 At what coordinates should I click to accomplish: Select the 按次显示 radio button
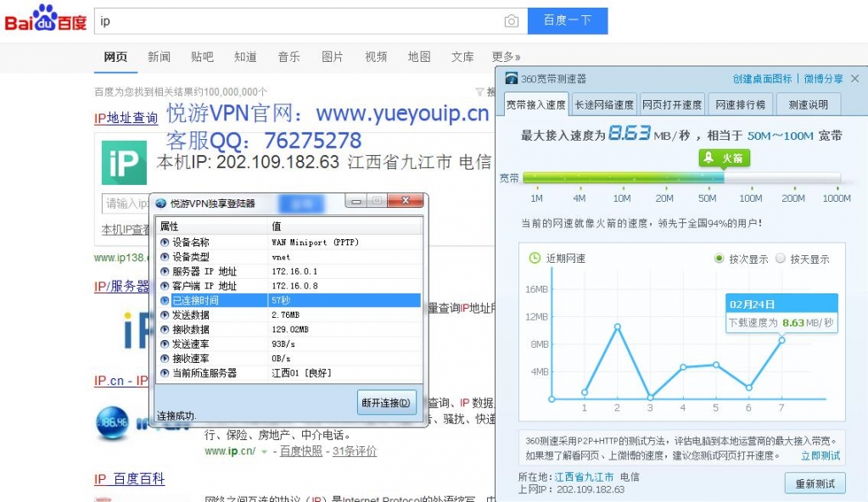coord(720,259)
